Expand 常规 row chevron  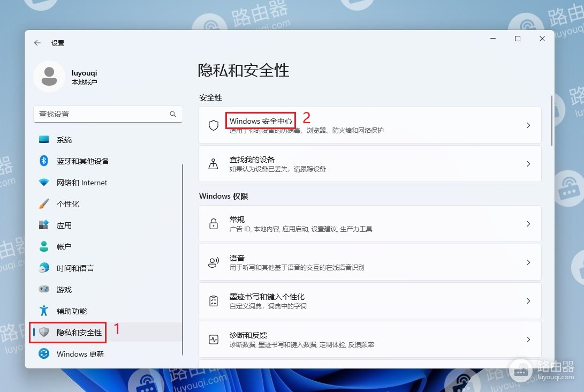click(x=528, y=223)
